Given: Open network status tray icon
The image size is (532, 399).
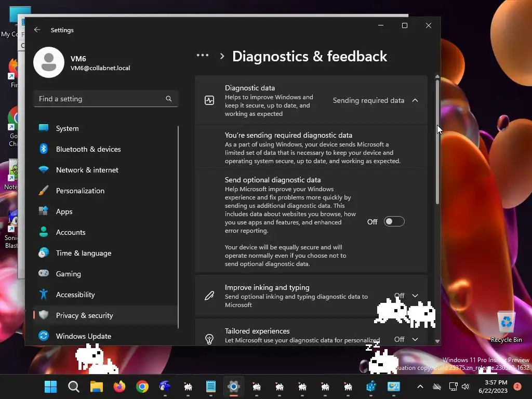Looking at the screenshot, I should pos(453,387).
